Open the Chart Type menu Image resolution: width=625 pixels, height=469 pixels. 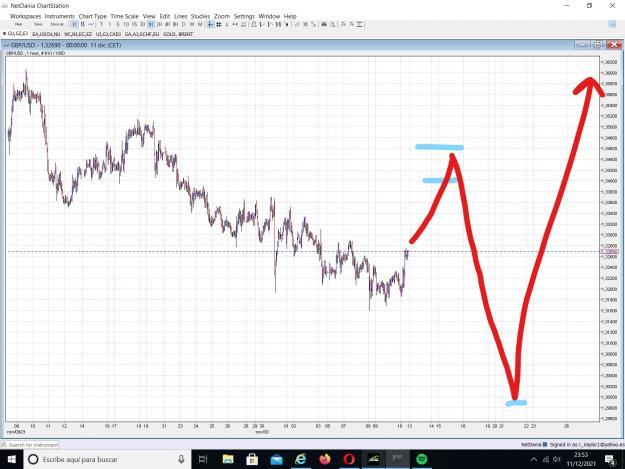pyautogui.click(x=92, y=16)
